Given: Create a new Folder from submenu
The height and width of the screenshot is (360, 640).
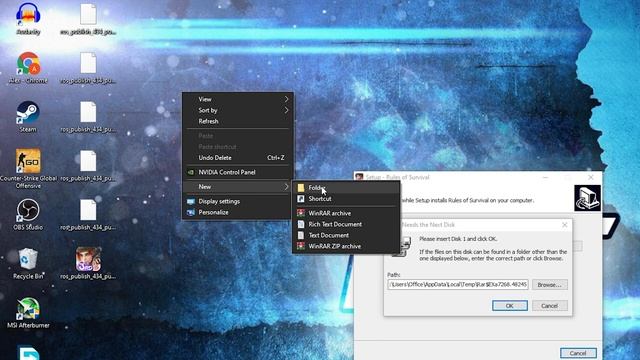Looking at the screenshot, I should tap(346, 188).
